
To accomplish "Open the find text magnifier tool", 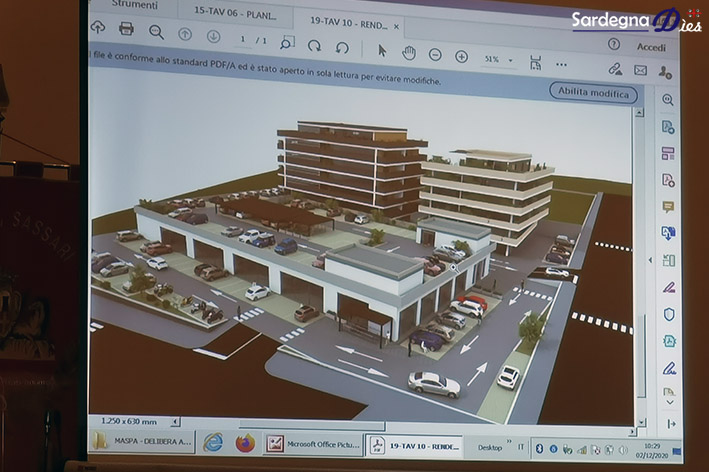I will [x=156, y=32].
